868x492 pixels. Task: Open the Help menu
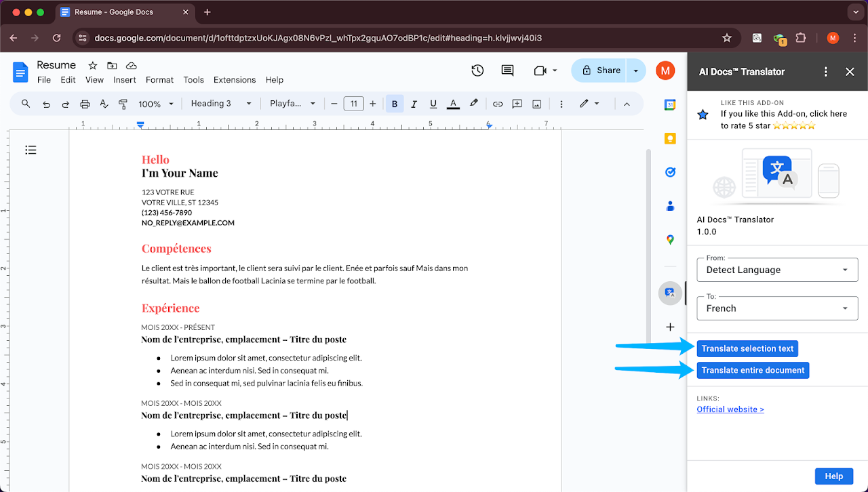click(275, 80)
